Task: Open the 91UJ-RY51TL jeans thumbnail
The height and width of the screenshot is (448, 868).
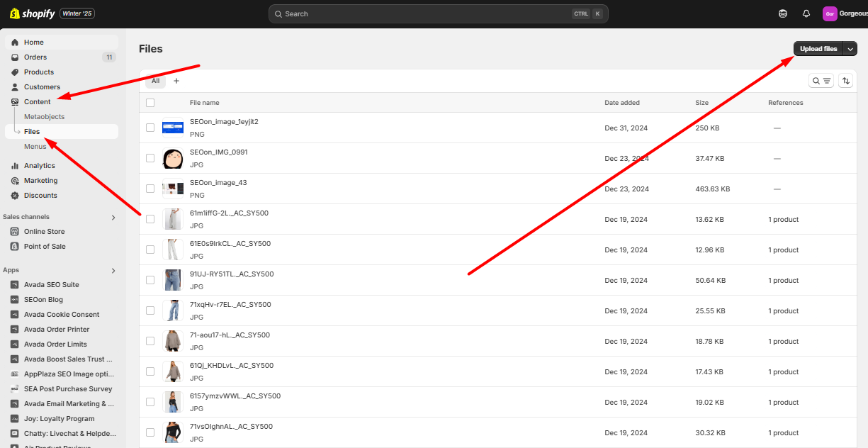Action: pyautogui.click(x=173, y=280)
